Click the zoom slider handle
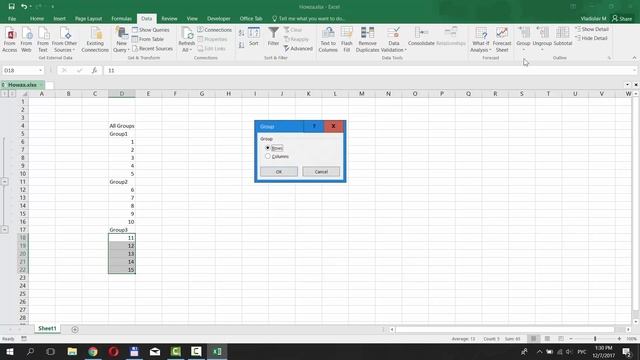 595,339
